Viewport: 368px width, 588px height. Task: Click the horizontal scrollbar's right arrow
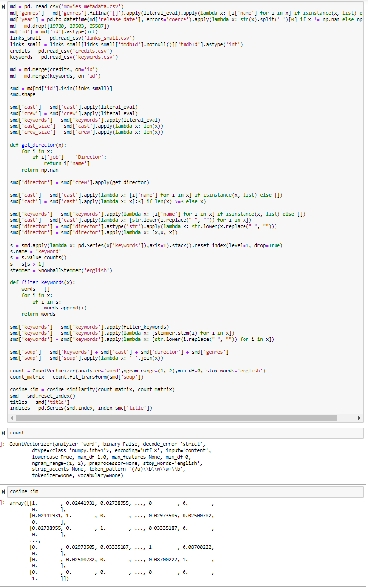click(359, 418)
